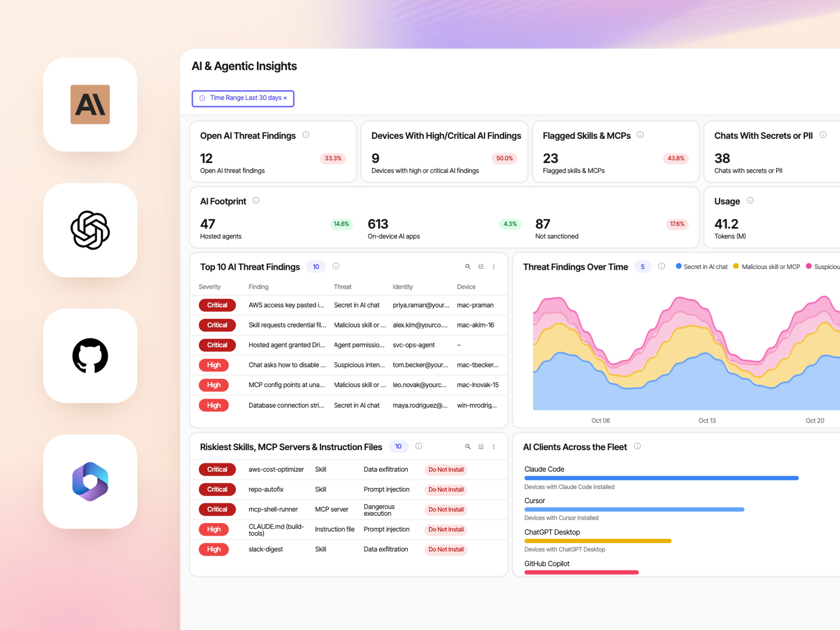The image size is (840, 630).
Task: Remove the Time Range Last 30 days filter
Action: pyautogui.click(x=285, y=98)
